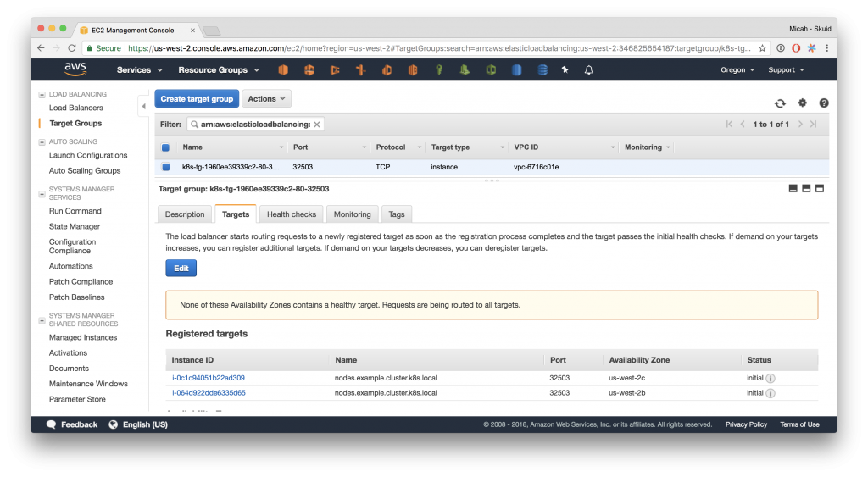
Task: Open Launch Configurations in sidebar
Action: click(x=88, y=156)
